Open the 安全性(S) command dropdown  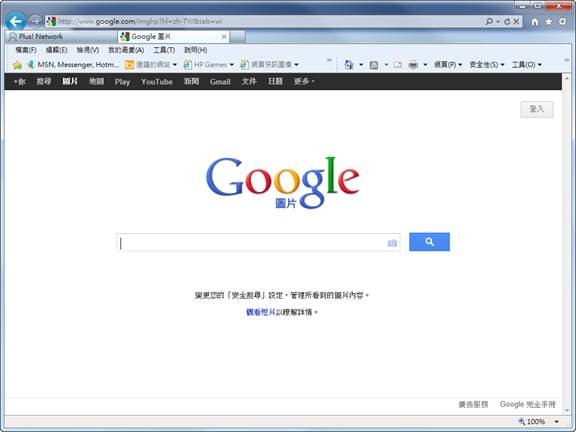pyautogui.click(x=487, y=65)
